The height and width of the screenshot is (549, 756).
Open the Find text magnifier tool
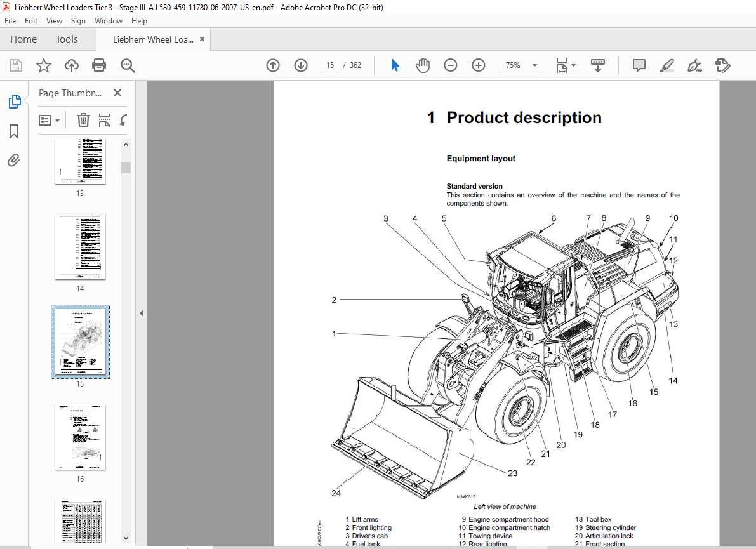pos(128,65)
